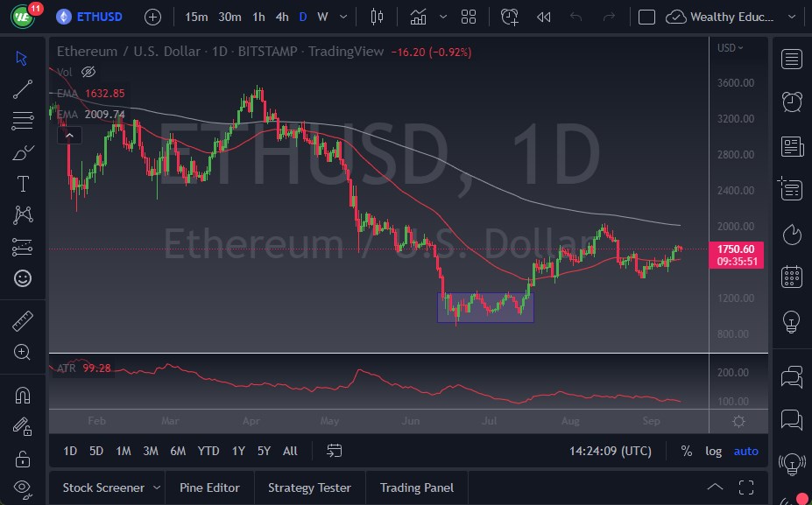Viewport: 812px width, 505px height.
Task: Click the All date range button
Action: (290, 451)
